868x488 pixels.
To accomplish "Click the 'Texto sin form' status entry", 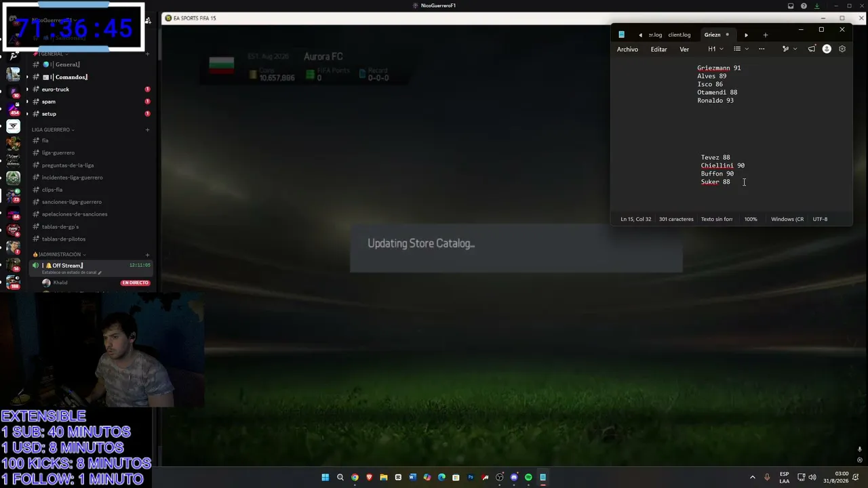I will (x=717, y=219).
